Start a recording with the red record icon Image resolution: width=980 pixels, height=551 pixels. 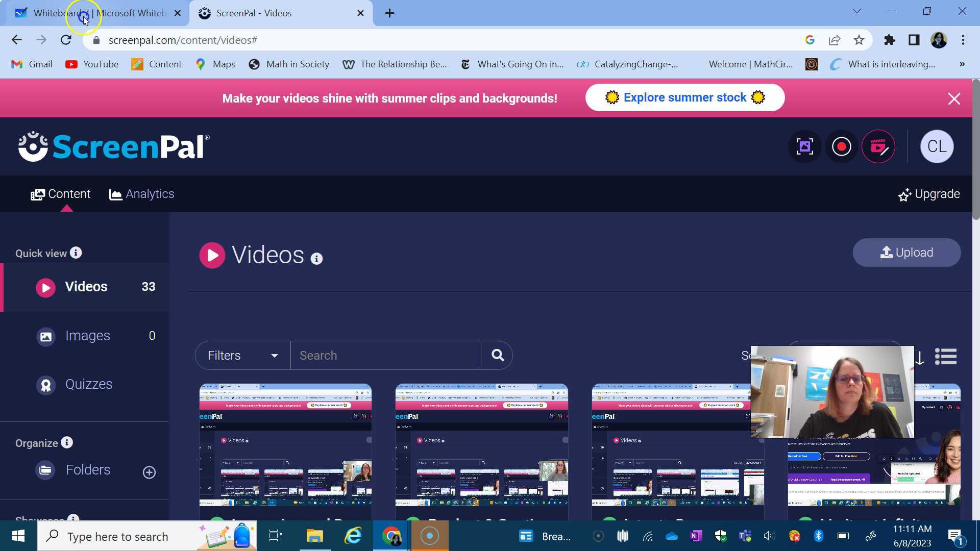click(841, 147)
